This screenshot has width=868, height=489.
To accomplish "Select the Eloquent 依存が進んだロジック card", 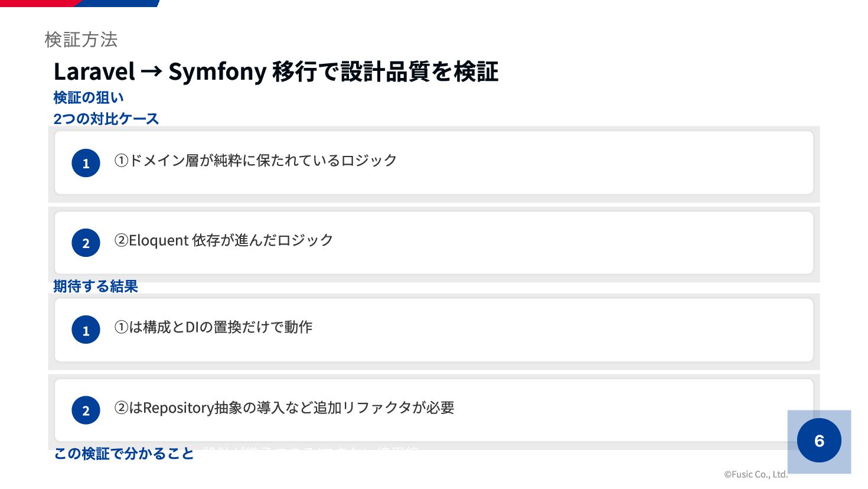I will point(434,243).
